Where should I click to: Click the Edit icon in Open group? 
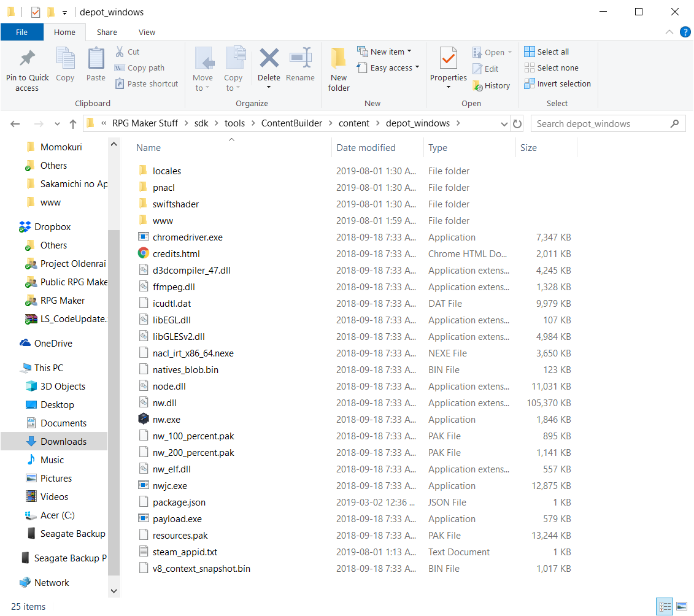[x=477, y=69]
